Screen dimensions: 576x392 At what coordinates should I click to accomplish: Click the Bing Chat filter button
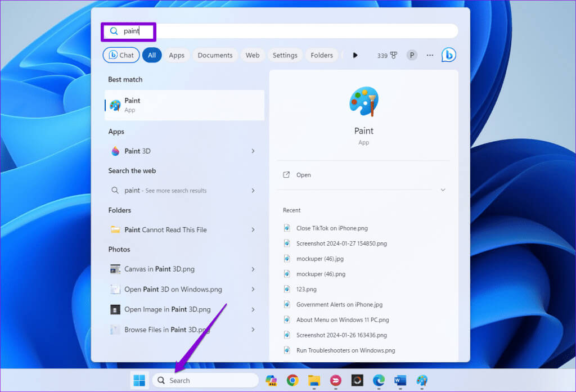click(x=121, y=55)
